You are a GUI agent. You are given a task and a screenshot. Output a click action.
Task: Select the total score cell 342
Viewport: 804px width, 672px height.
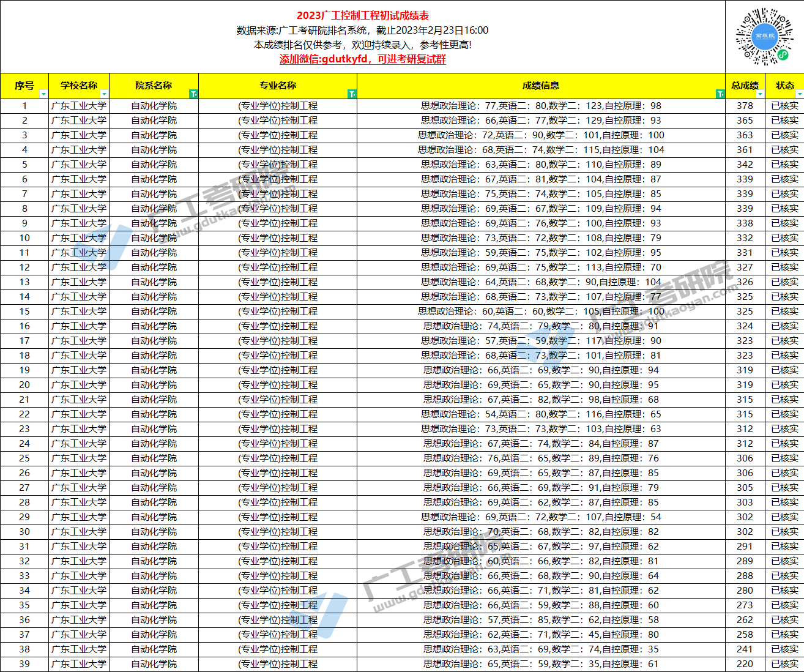pyautogui.click(x=745, y=165)
